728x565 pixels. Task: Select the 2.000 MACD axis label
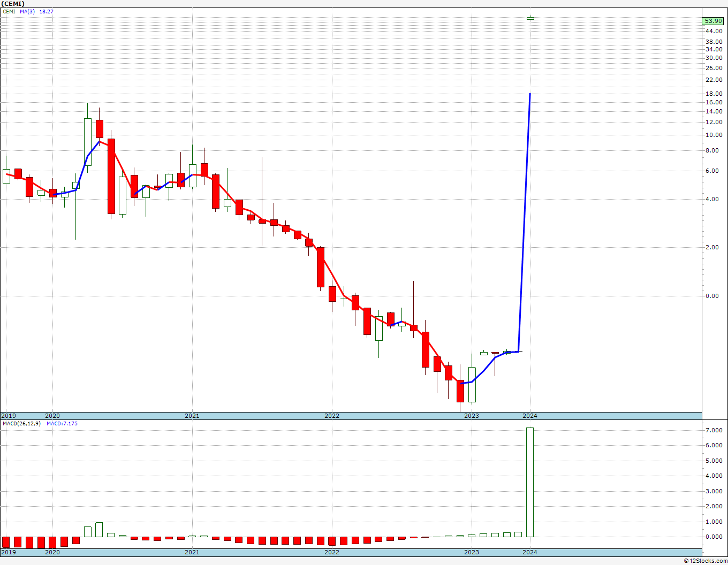(x=715, y=507)
